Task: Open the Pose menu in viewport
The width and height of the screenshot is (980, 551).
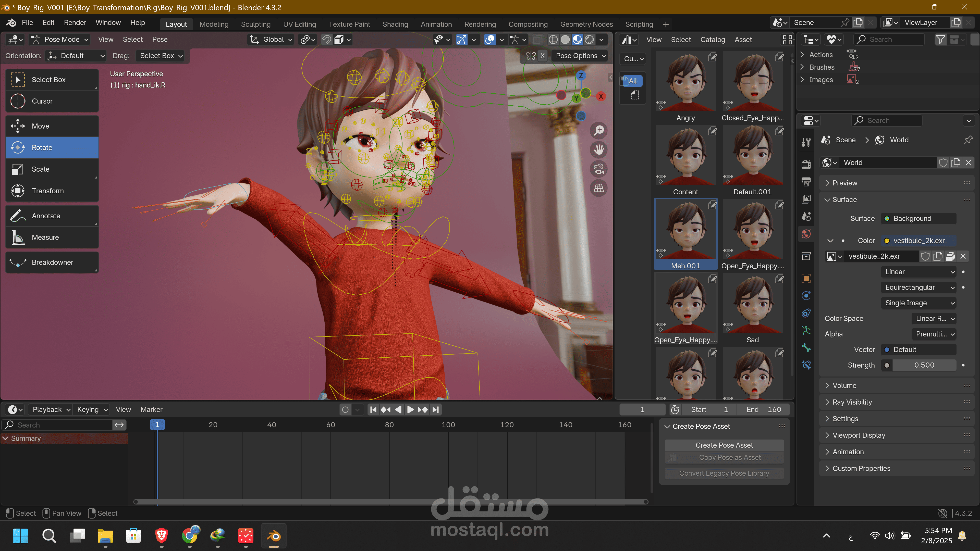Action: tap(160, 40)
